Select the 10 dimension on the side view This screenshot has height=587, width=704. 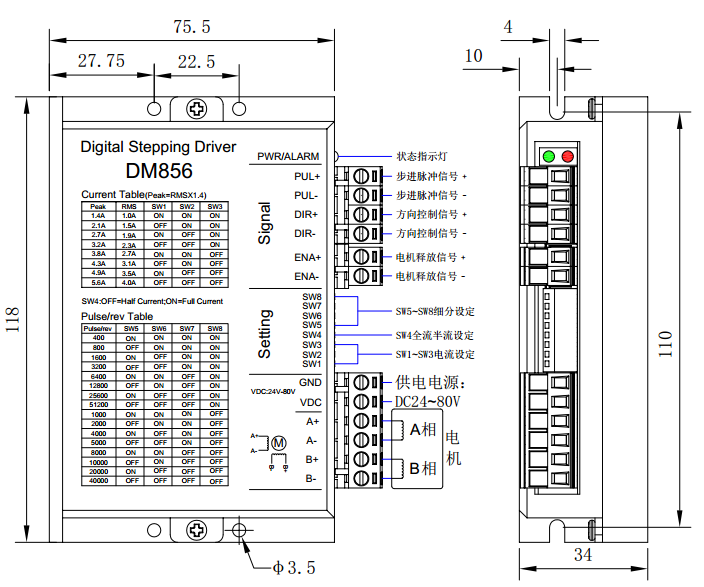[x=473, y=56]
